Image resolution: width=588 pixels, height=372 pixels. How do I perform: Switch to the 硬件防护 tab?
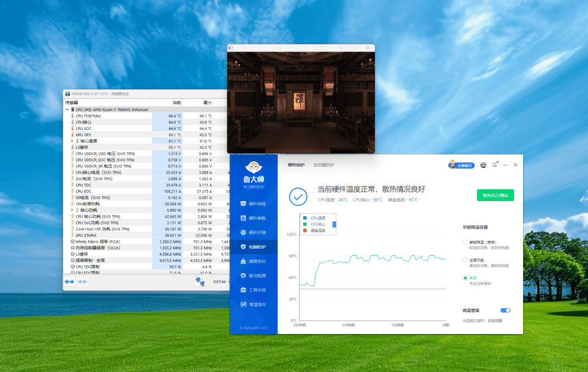click(x=296, y=165)
